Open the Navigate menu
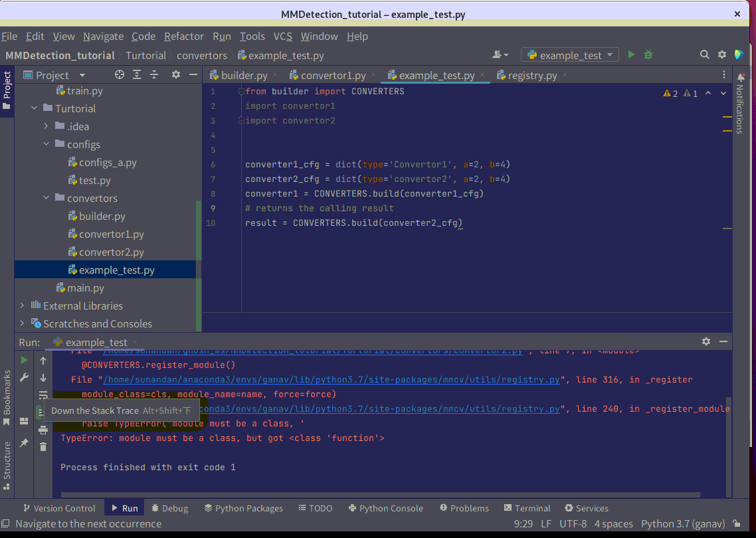 coord(103,36)
